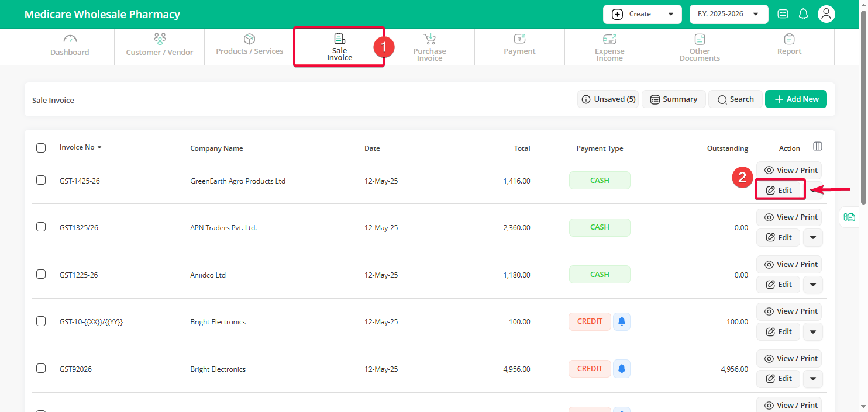Screen dimensions: 868x412
Task: Show Unsaved (5) invoices
Action: pyautogui.click(x=608, y=99)
